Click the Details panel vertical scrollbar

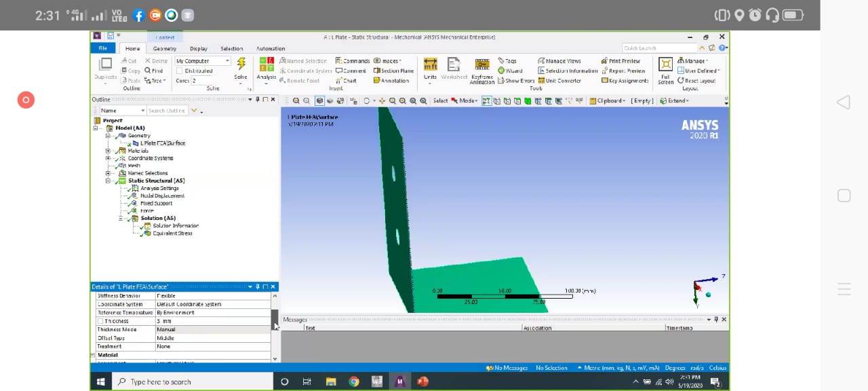(275, 319)
